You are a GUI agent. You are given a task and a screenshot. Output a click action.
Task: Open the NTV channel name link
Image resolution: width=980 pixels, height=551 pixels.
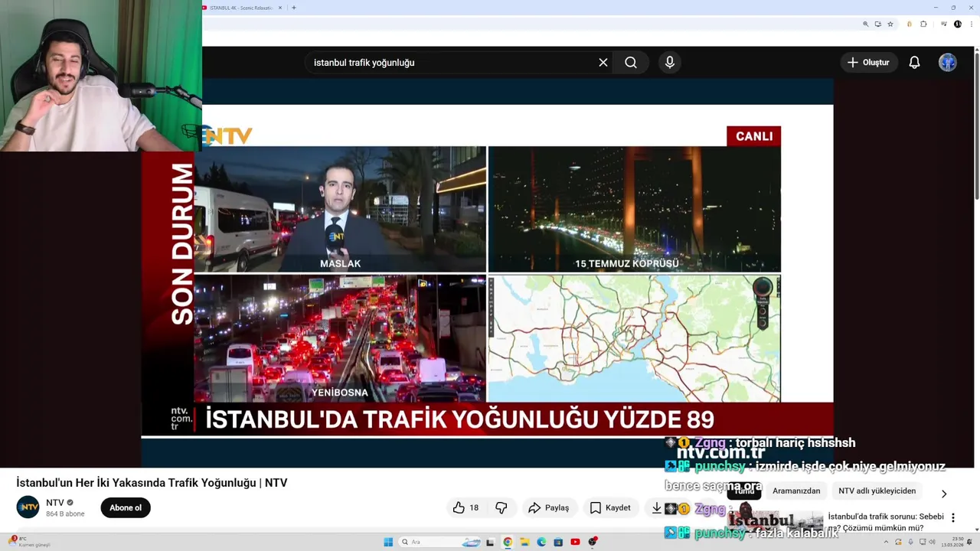55,503
